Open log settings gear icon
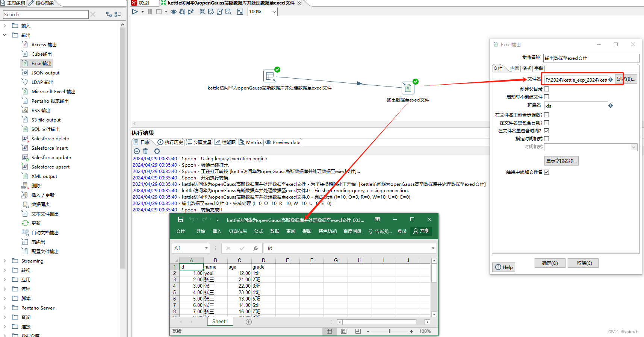This screenshot has height=337, width=644. (157, 151)
